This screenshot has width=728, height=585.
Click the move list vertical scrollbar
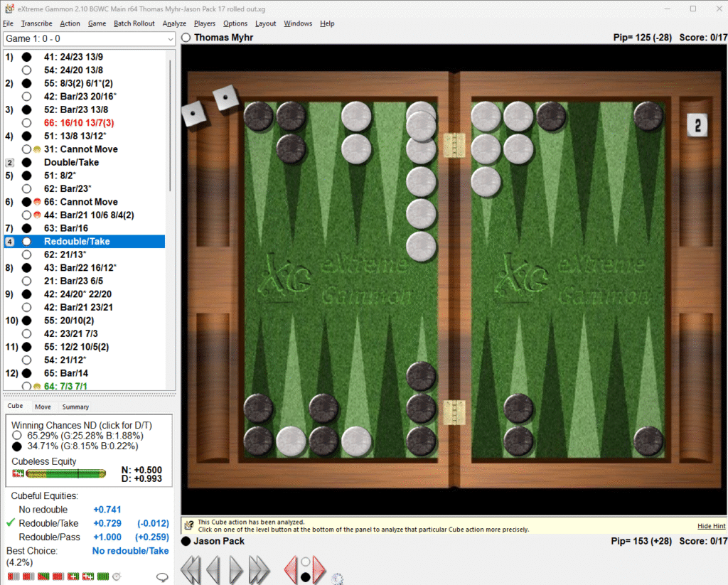(x=170, y=125)
